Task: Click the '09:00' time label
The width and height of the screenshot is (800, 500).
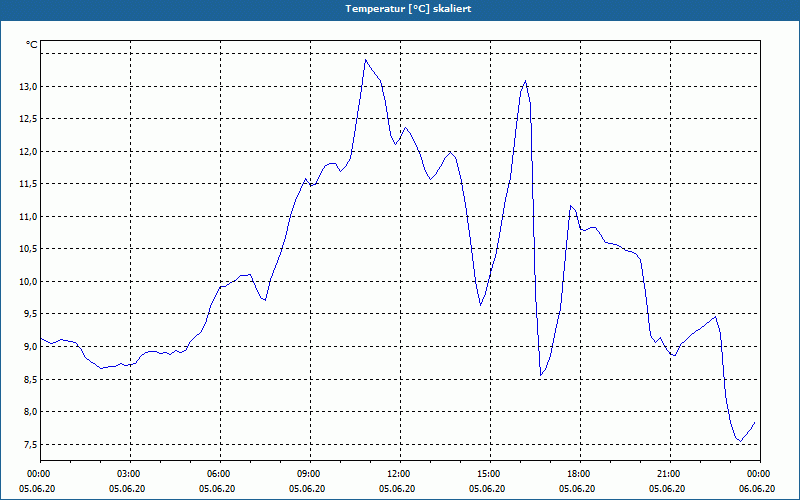Action: [310, 474]
